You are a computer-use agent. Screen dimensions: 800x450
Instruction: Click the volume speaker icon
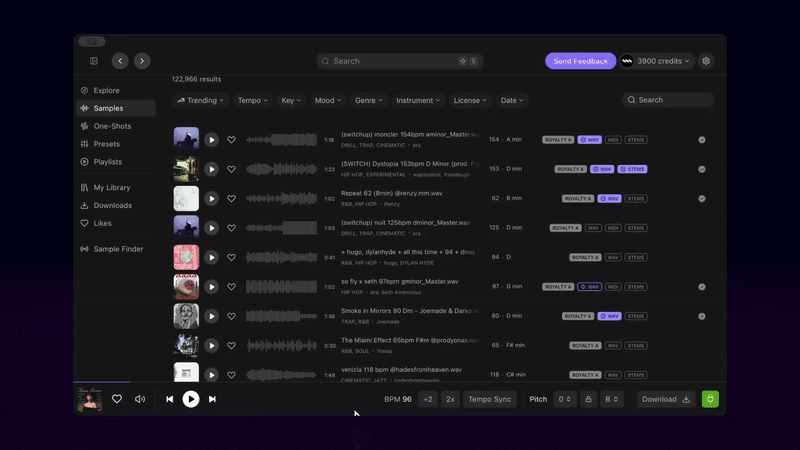tap(140, 399)
